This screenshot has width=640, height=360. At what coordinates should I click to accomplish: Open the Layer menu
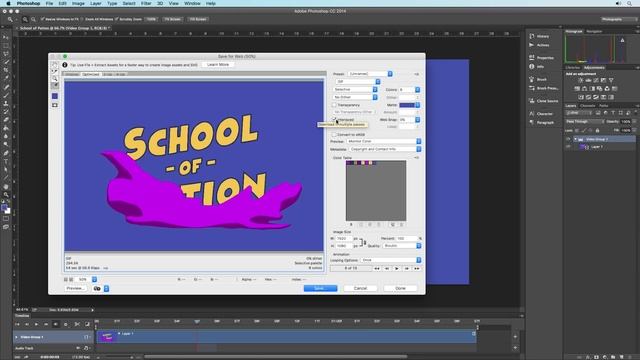pos(96,3)
